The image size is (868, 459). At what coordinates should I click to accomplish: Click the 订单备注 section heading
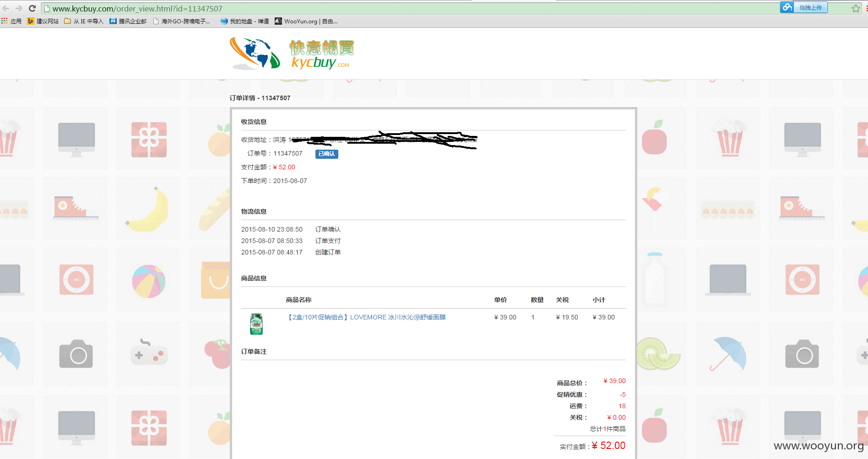pyautogui.click(x=254, y=351)
